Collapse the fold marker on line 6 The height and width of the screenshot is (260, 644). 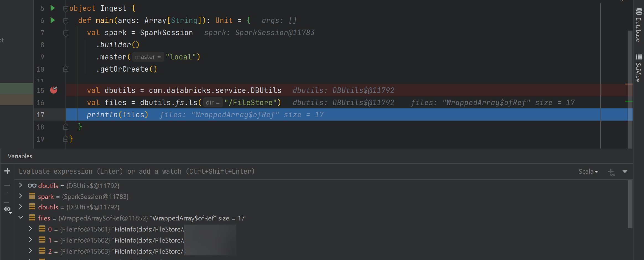pyautogui.click(x=66, y=20)
